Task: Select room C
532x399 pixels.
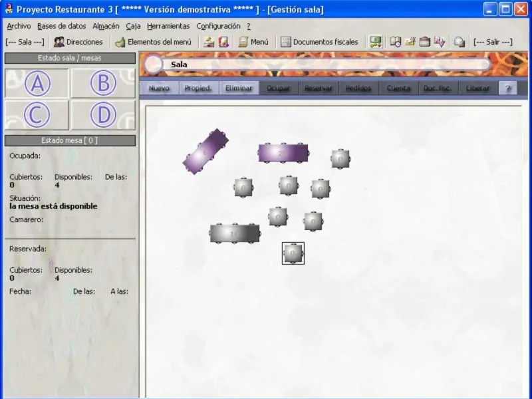Action: [37, 115]
